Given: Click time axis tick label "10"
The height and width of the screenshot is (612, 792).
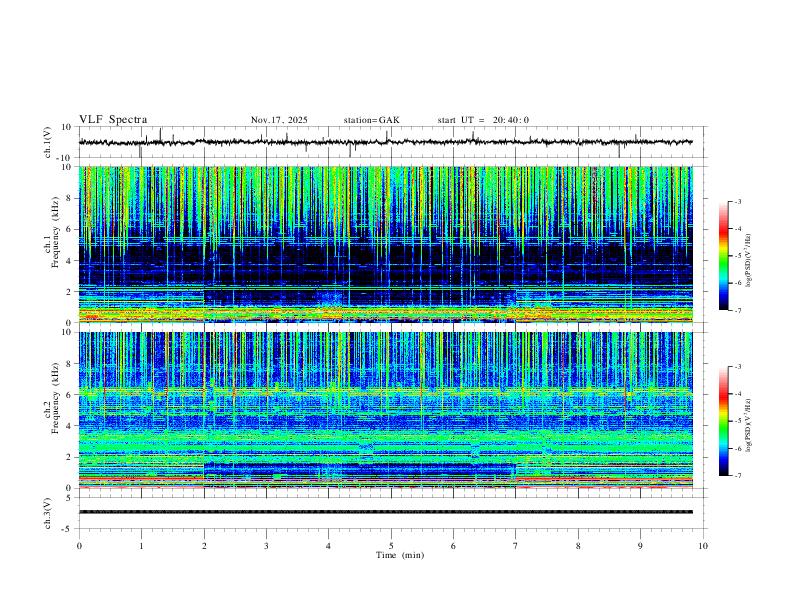Looking at the screenshot, I should click(x=703, y=546).
